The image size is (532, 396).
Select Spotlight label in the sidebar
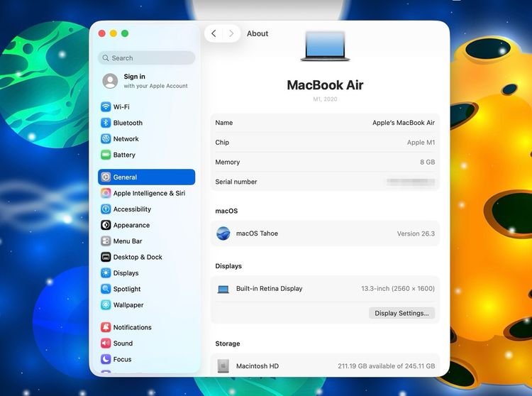click(x=127, y=289)
